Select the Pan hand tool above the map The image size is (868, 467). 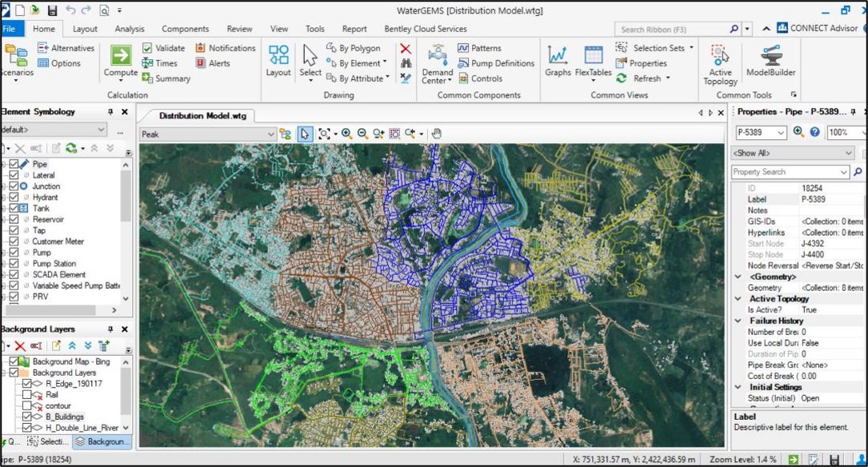pyautogui.click(x=436, y=134)
